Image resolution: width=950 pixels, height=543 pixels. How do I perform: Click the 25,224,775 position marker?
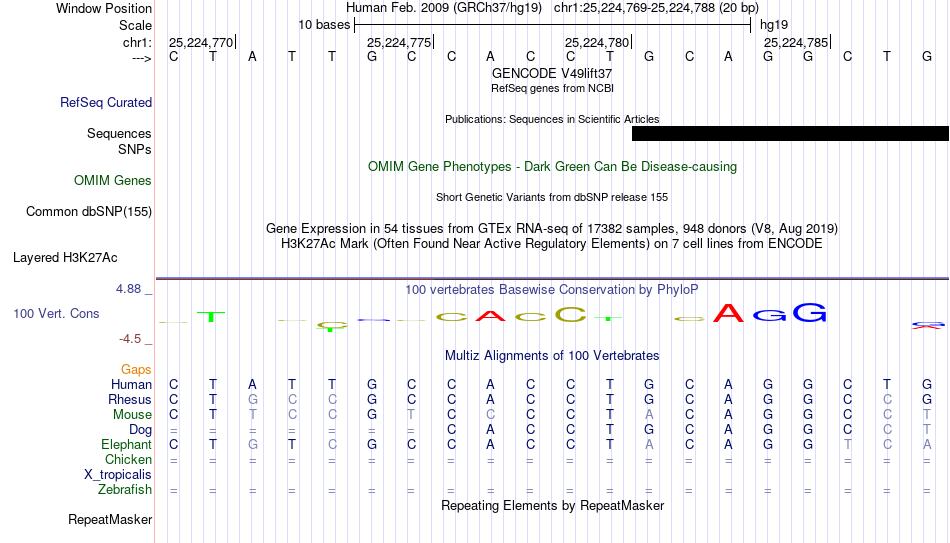(400, 42)
